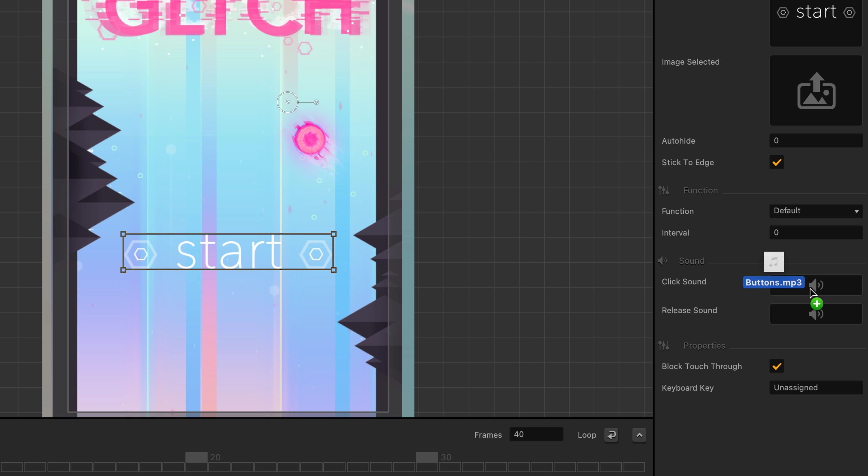Click the Click Sound speaker slot

click(x=816, y=285)
